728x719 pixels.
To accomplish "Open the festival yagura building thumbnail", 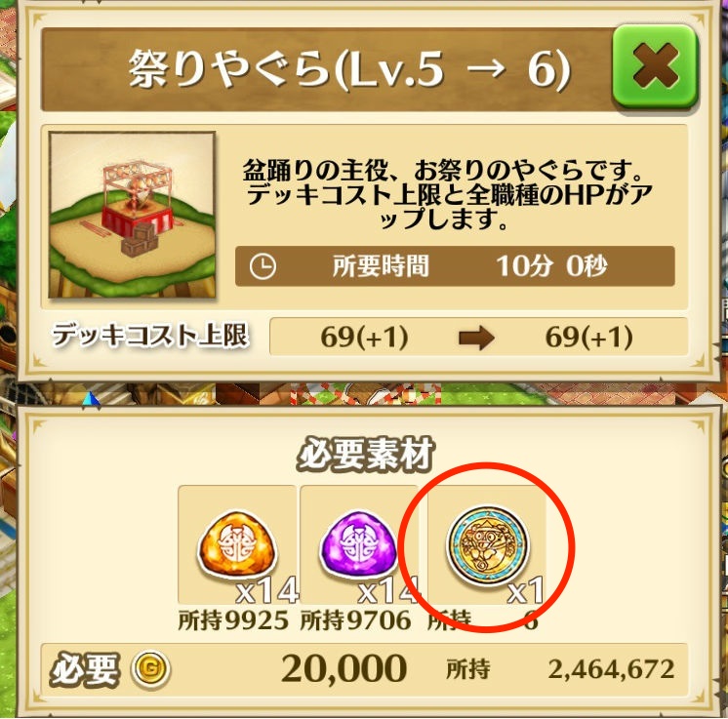I will [x=133, y=215].
